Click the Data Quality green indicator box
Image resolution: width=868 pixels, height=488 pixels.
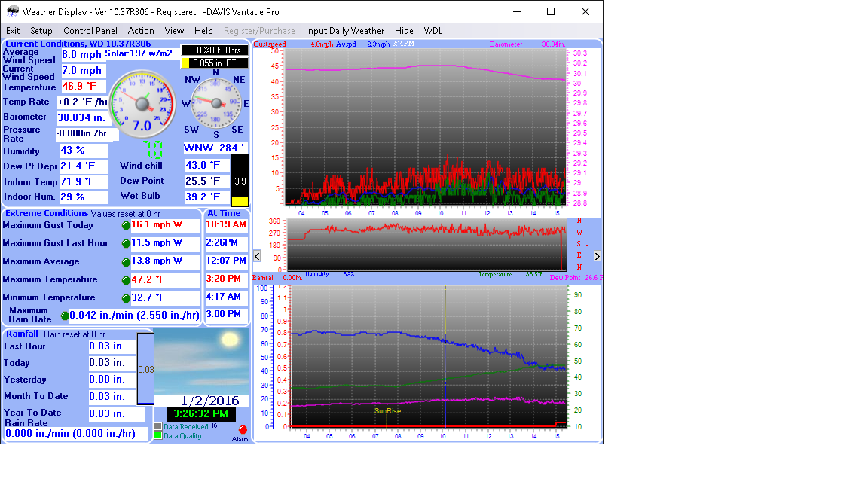158,435
